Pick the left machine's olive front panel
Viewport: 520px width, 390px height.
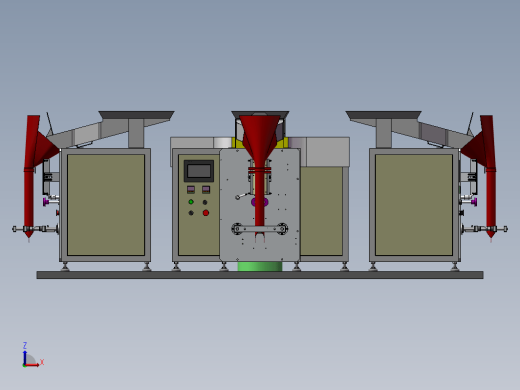pos(106,205)
